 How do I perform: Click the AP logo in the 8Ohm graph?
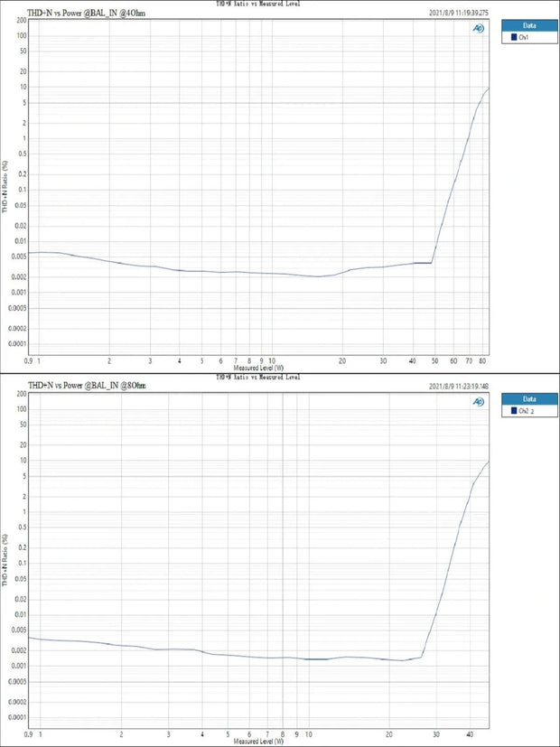click(x=478, y=402)
